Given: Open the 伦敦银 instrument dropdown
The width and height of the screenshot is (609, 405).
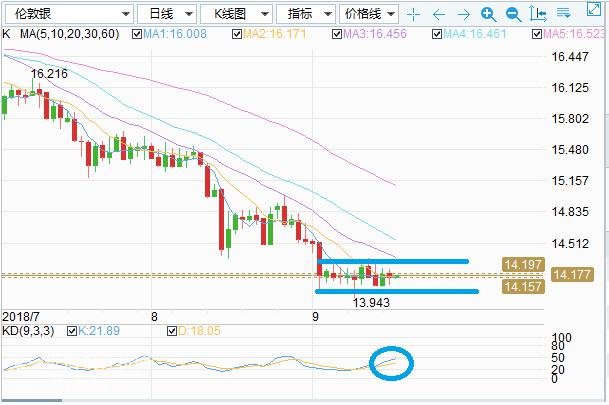Looking at the screenshot, I should pyautogui.click(x=70, y=14).
